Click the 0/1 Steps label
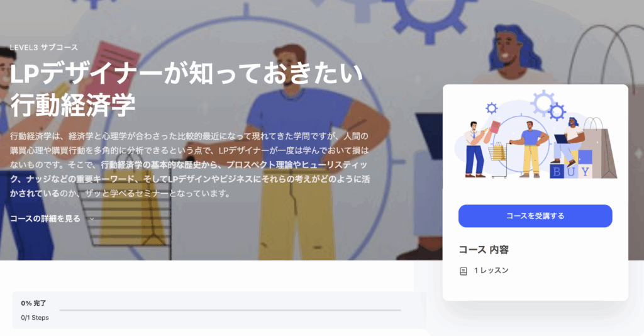644x336 pixels. tap(35, 318)
